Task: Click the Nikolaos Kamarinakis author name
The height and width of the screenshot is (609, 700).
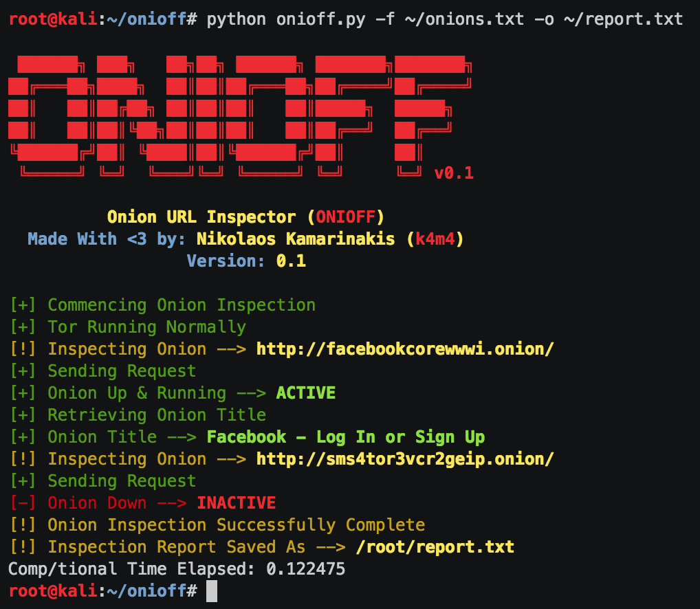Action: tap(296, 239)
